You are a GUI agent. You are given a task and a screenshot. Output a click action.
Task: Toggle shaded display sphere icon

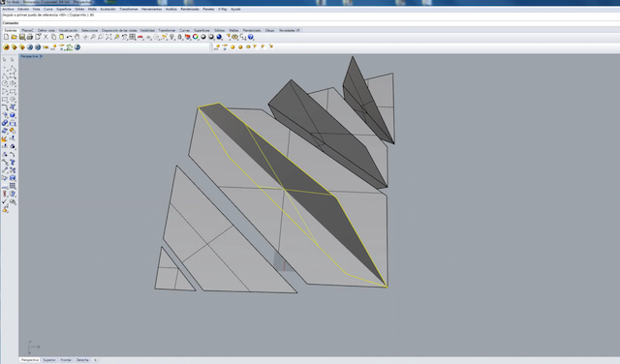[203, 37]
